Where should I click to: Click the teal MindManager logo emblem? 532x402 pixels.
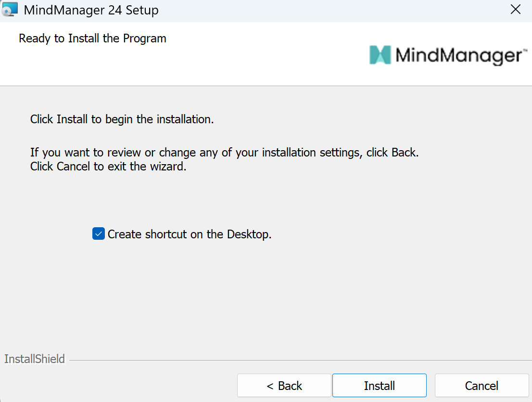(x=380, y=55)
